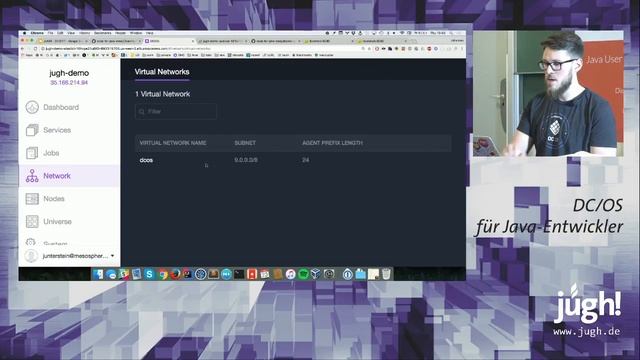Open Terminal from the dock
The image size is (640, 360).
[239, 274]
